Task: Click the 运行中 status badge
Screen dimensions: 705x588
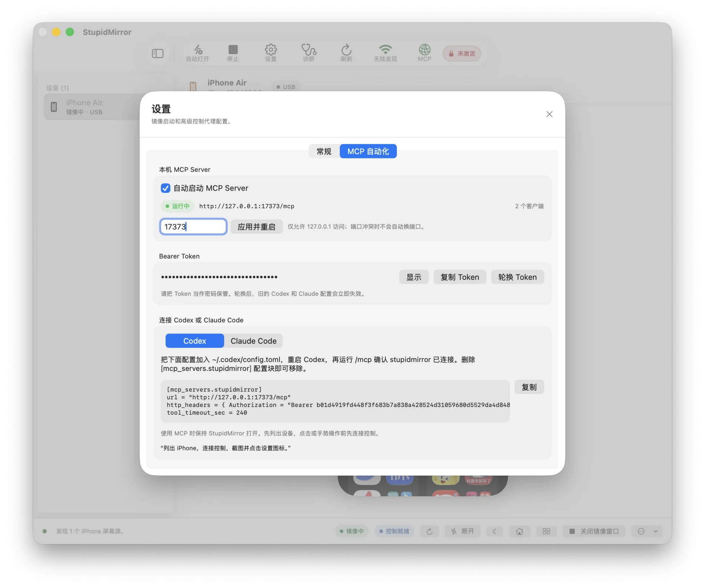Action: point(177,206)
